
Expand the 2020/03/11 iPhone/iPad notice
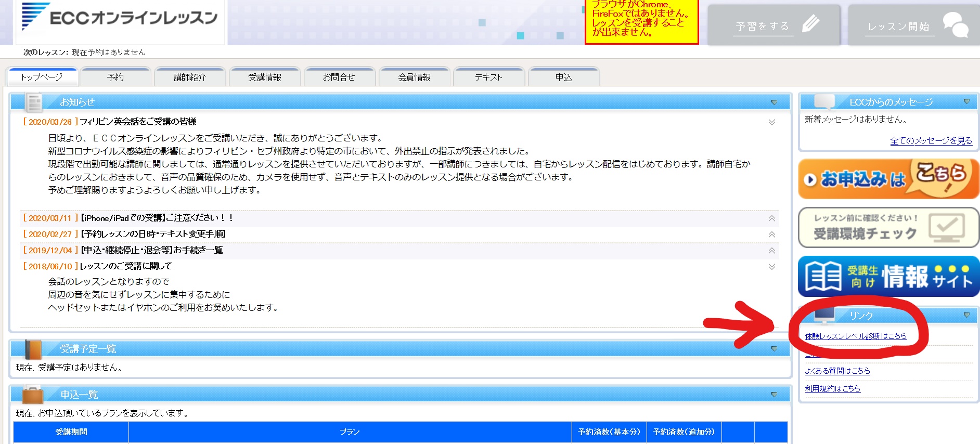[772, 218]
